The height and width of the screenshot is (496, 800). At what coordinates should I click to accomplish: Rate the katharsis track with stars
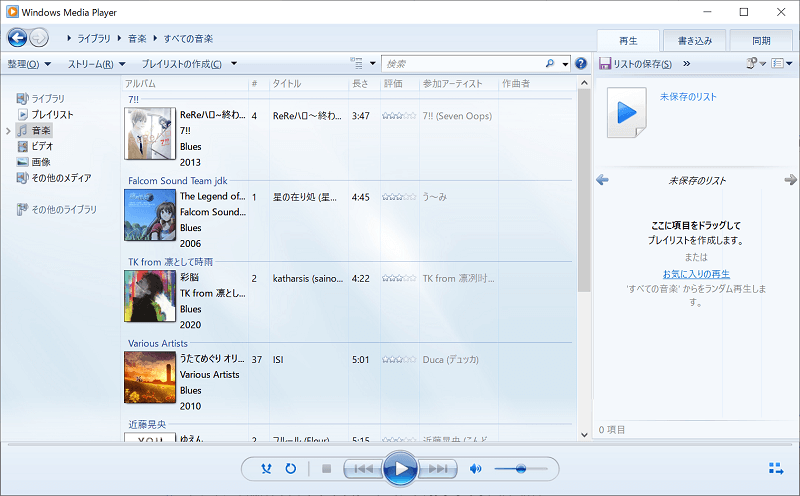[x=399, y=279]
